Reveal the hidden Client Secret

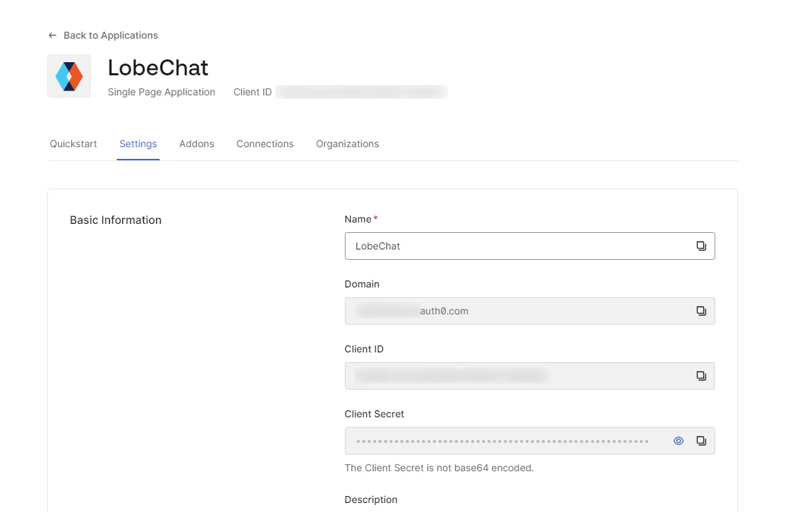pos(678,440)
